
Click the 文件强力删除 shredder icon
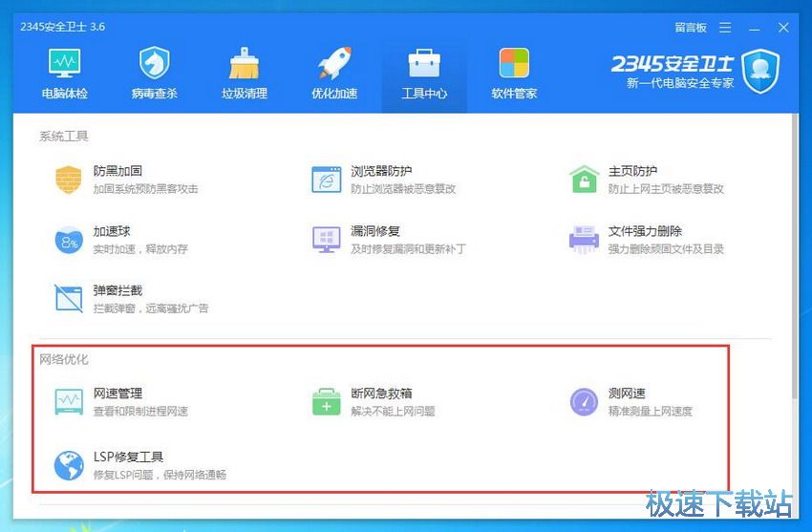click(584, 240)
